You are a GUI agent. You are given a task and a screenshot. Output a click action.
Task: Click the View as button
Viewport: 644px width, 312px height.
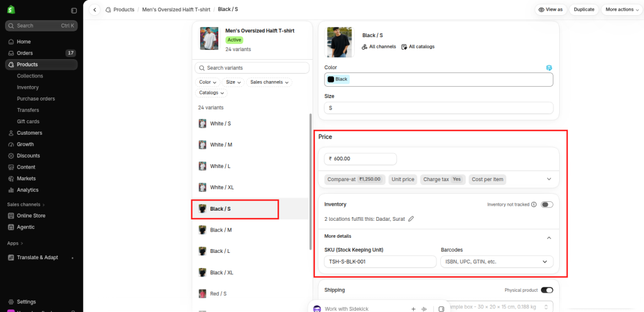tap(550, 9)
